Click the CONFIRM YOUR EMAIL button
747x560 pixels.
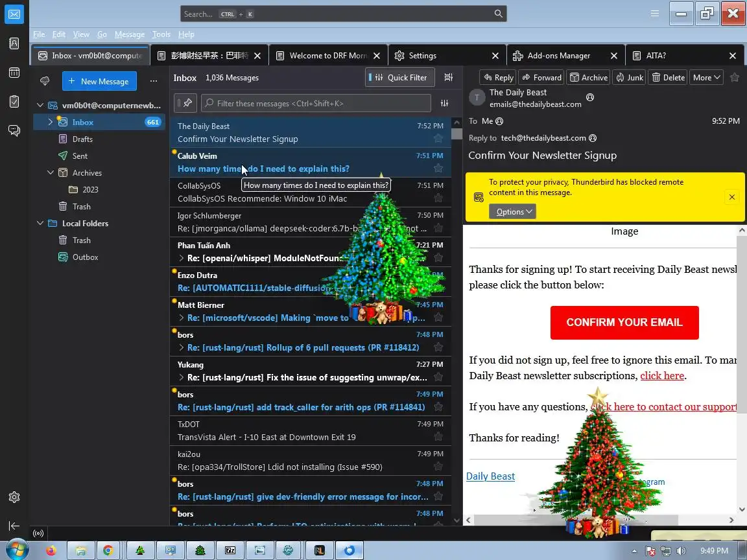pos(624,322)
